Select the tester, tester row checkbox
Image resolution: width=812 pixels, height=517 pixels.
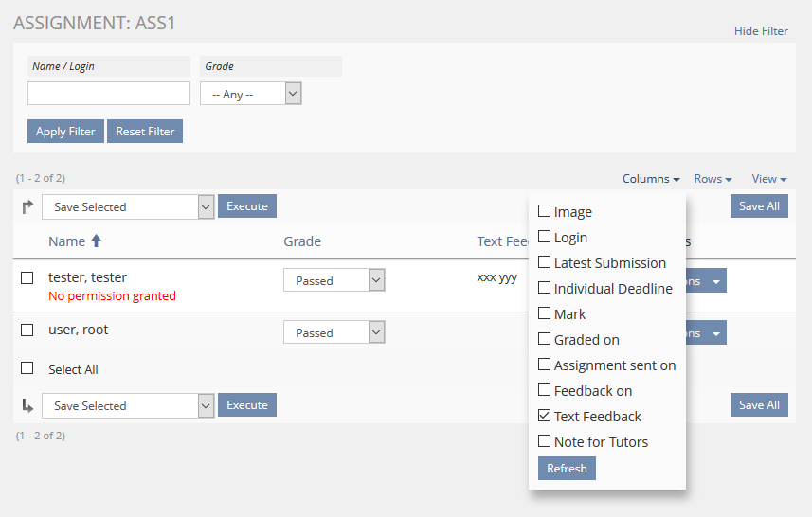point(27,277)
